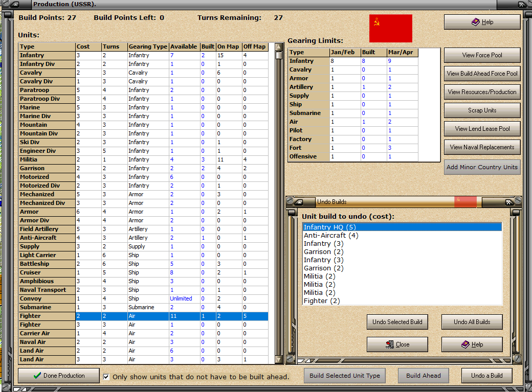Select the Amphibious unit row
The height and width of the screenshot is (392, 532).
[x=143, y=281]
